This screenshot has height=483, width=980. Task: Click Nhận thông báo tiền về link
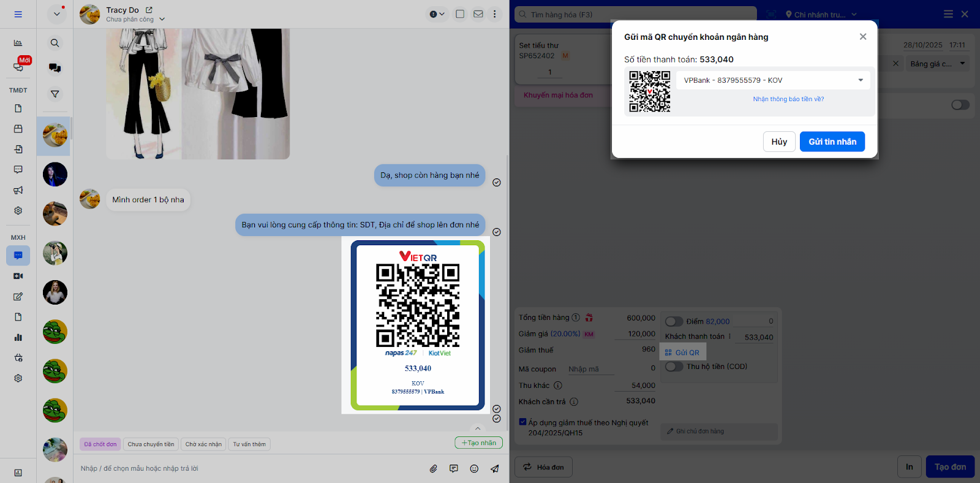click(788, 99)
